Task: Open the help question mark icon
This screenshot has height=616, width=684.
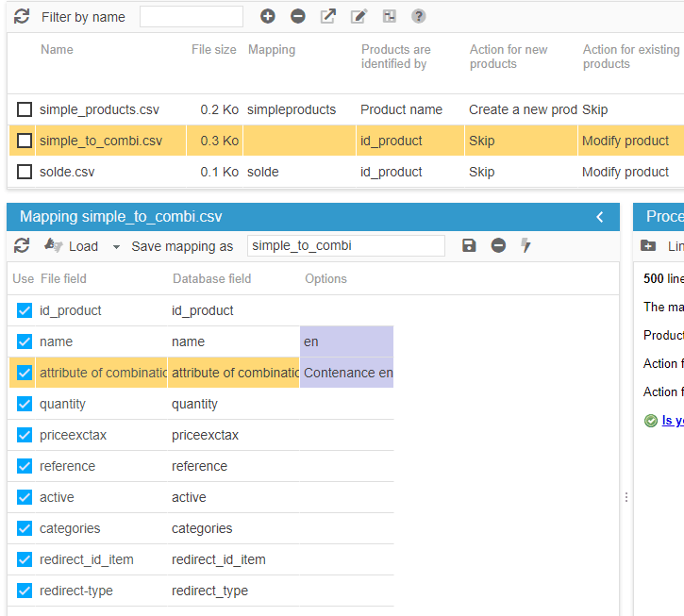Action: tap(419, 16)
